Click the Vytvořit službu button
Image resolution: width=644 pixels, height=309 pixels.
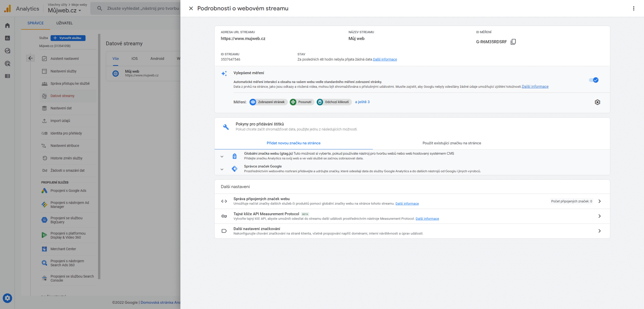(x=68, y=38)
